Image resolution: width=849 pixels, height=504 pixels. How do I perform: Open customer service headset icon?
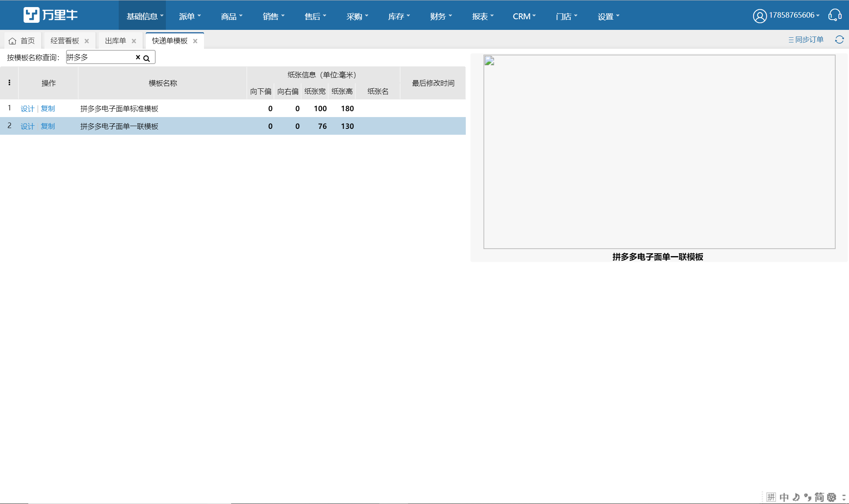click(x=834, y=15)
